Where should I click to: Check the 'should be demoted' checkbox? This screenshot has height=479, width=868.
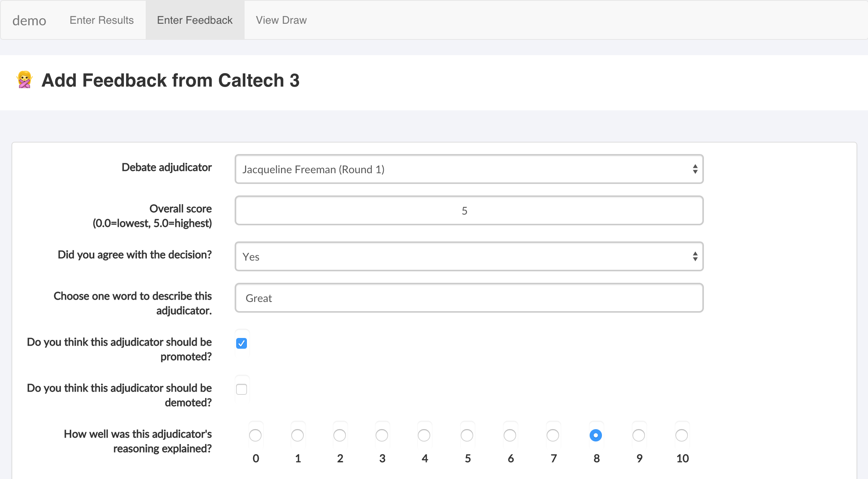pos(242,389)
